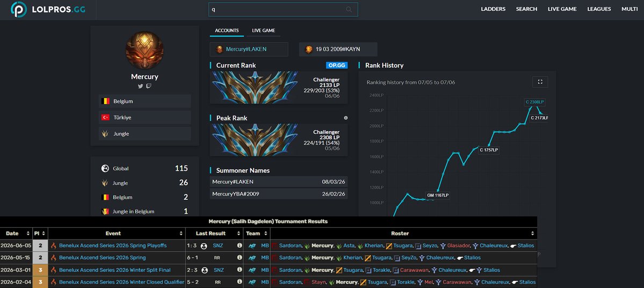Click the Belgium flag in the profile card

point(106,101)
